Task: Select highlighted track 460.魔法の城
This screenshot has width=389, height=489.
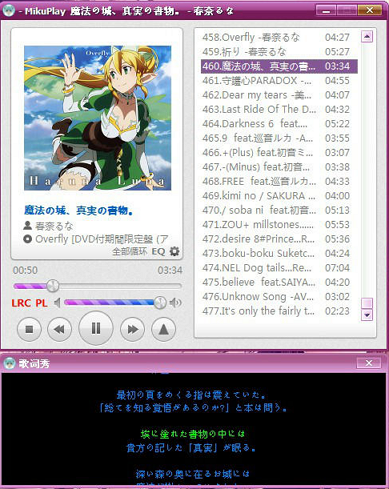Action: pyautogui.click(x=279, y=66)
